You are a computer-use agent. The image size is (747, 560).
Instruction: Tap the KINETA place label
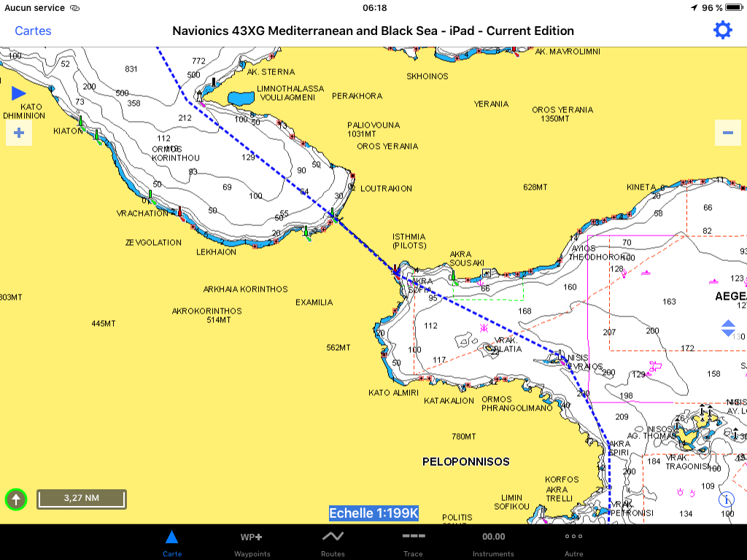tap(641, 187)
